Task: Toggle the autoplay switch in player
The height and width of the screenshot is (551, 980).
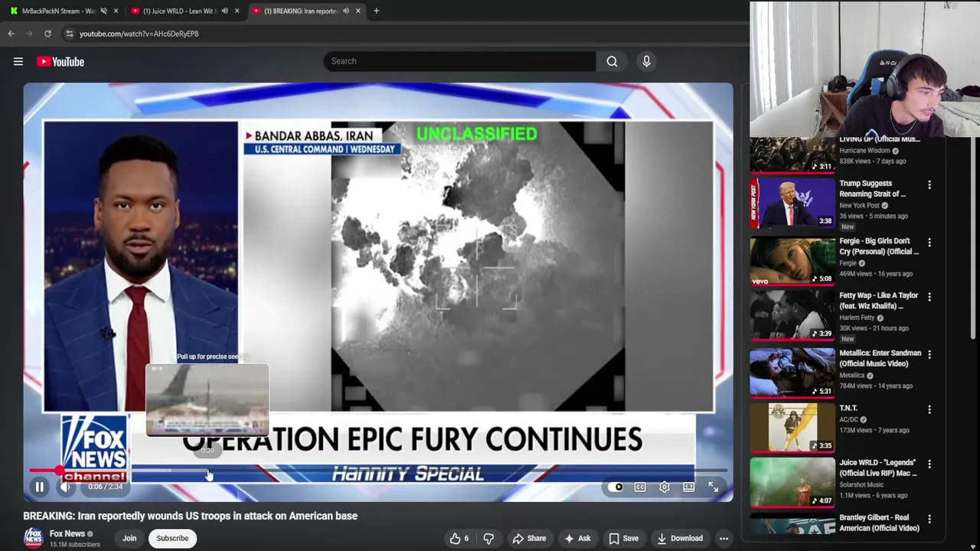Action: [616, 487]
